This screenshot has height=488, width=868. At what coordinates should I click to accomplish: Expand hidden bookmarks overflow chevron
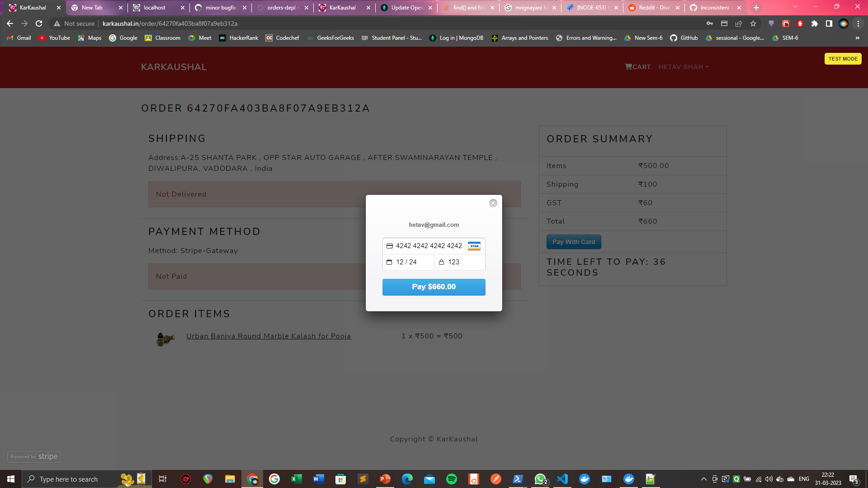[x=857, y=38]
